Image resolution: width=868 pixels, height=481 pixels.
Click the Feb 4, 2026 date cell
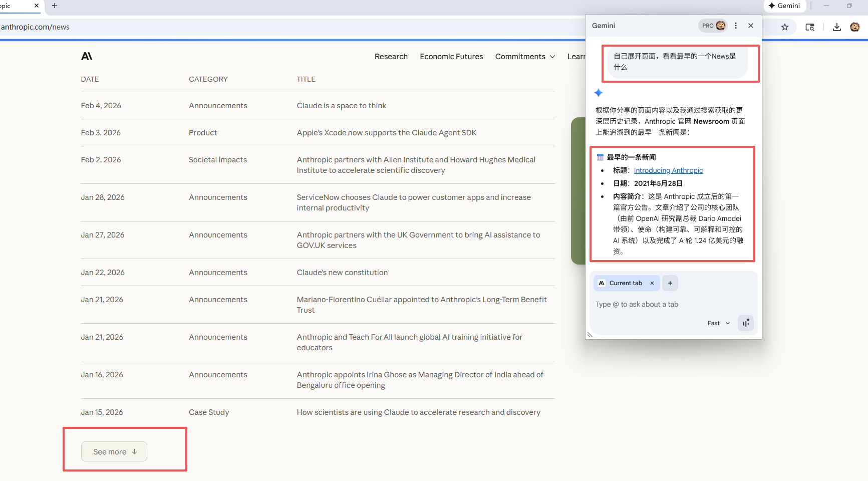pyautogui.click(x=101, y=106)
